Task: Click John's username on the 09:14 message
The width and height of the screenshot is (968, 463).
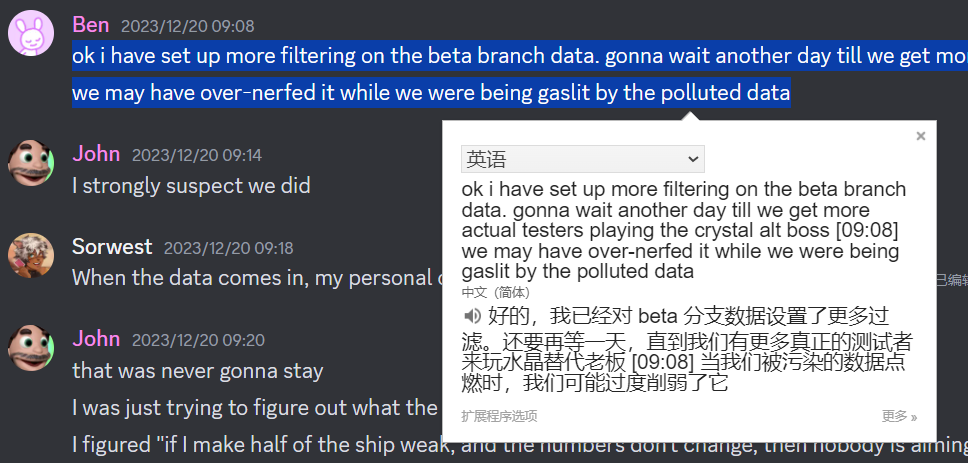Action: pyautogui.click(x=96, y=154)
